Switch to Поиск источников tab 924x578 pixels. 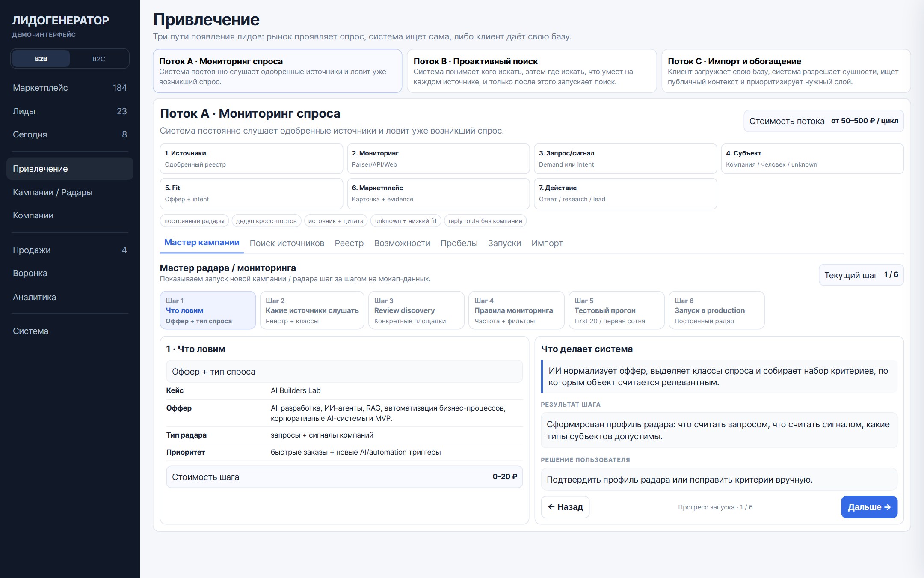[287, 243]
